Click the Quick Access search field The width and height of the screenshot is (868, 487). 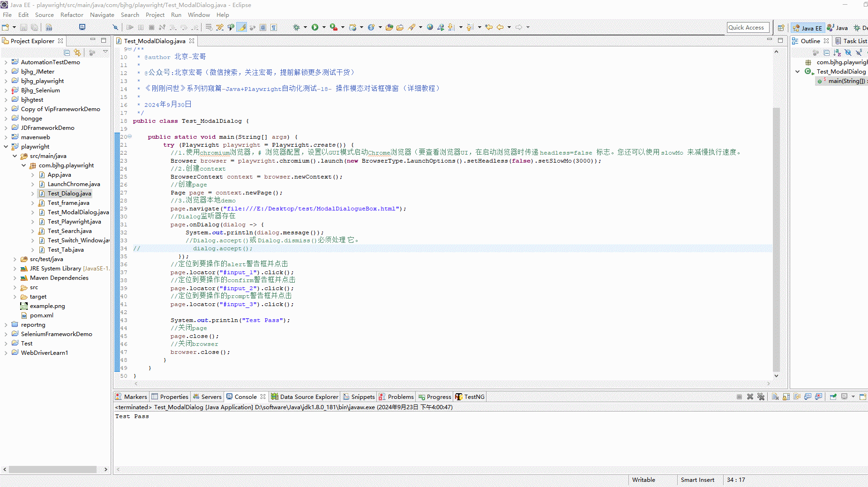(x=748, y=27)
